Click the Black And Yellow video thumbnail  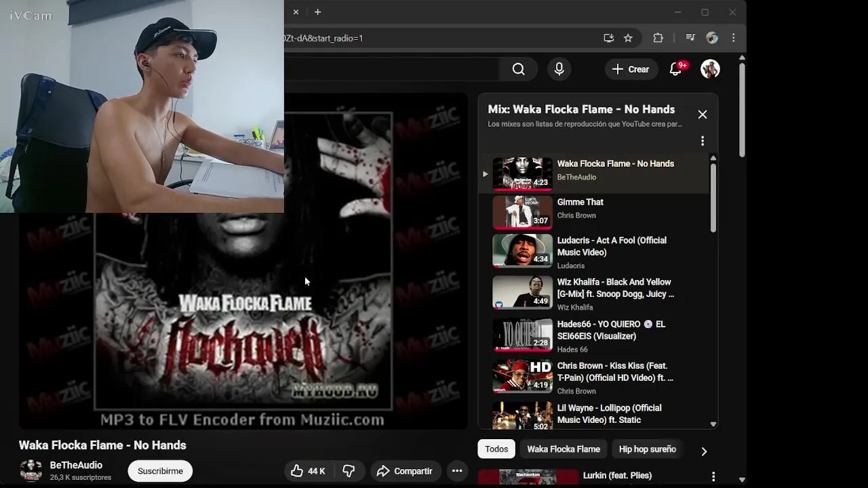[x=522, y=292]
